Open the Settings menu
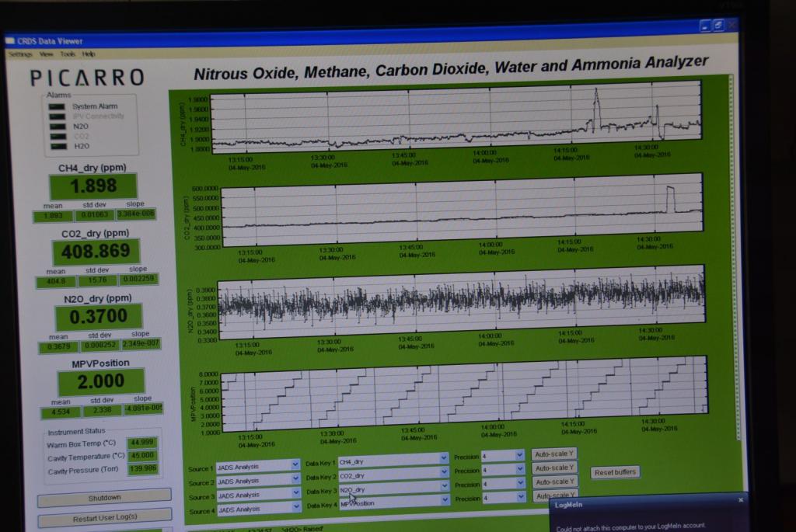796x532 pixels. click(20, 54)
